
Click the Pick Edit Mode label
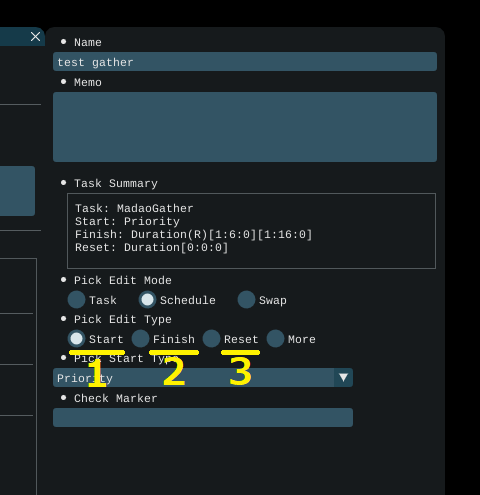123,280
